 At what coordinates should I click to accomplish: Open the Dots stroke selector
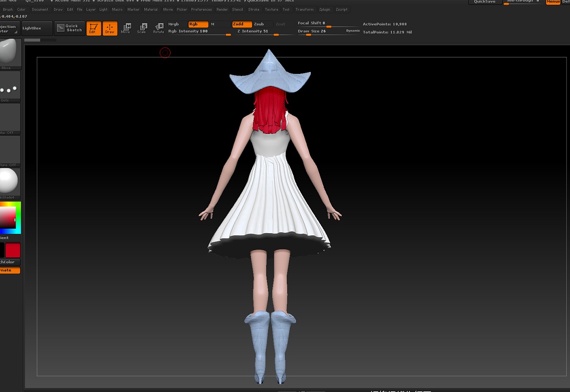[x=10, y=87]
